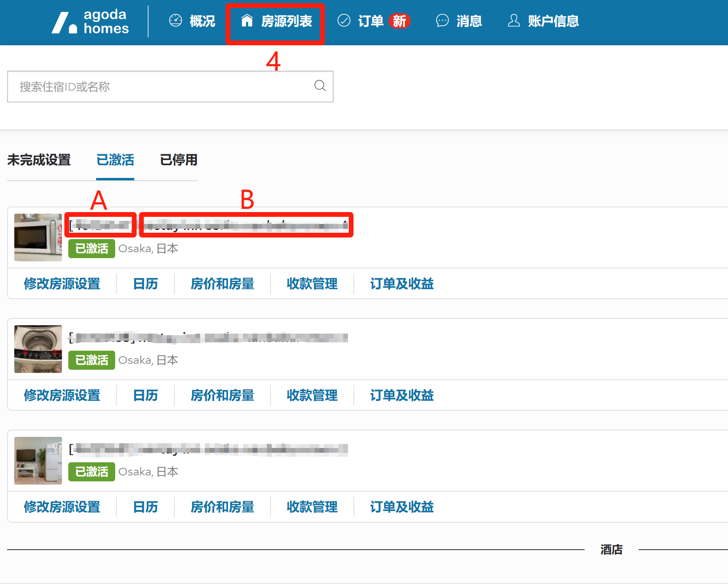Open 房价和房量 for the living room listing
728x585 pixels.
click(x=222, y=507)
